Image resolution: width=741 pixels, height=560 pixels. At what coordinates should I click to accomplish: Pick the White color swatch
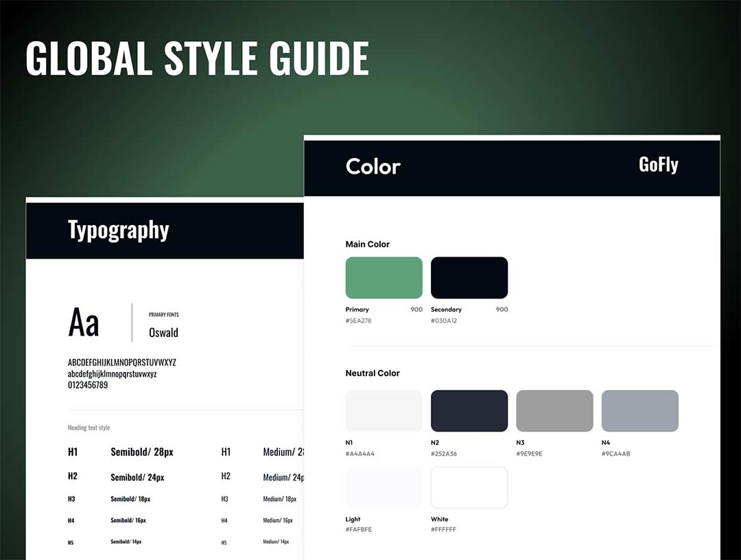coord(469,487)
